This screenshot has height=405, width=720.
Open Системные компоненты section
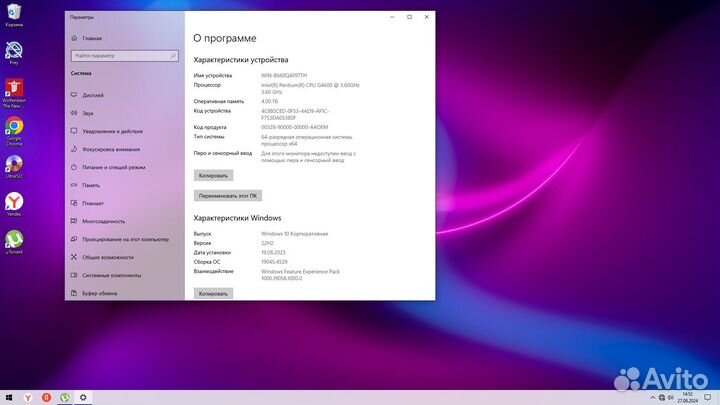tap(124, 275)
